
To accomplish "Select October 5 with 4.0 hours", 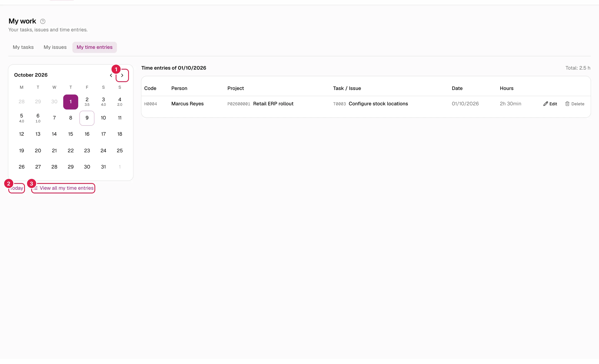I will 22,118.
